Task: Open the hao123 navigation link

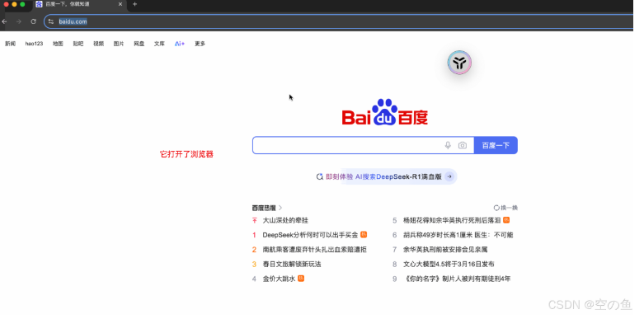Action: coord(34,44)
